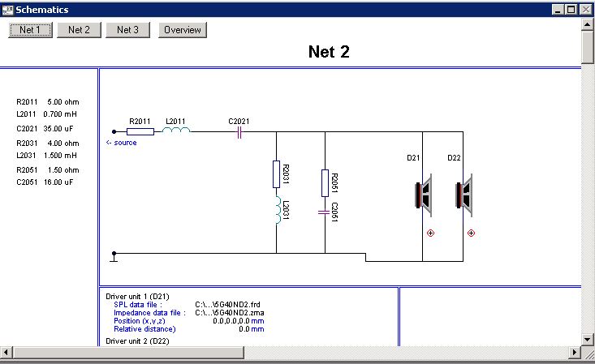Select inductor L2011 coil symbol
Image resolution: width=595 pixels, height=364 pixels.
[x=176, y=130]
